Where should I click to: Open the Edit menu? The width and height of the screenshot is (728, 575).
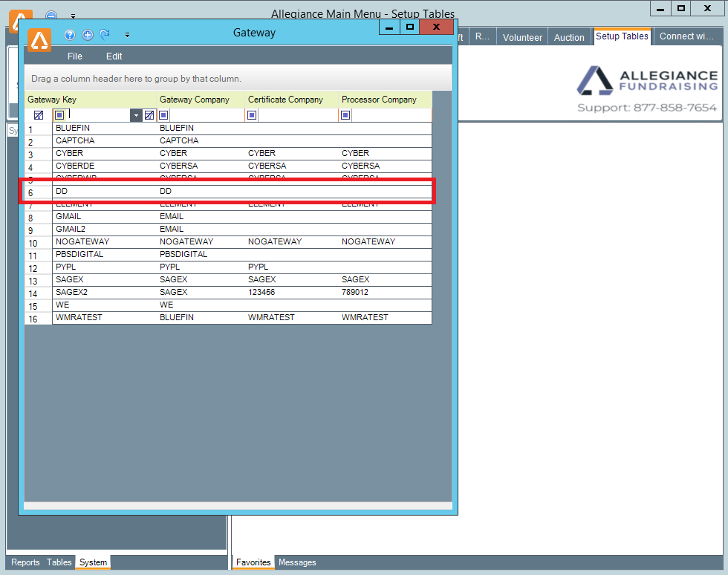(114, 56)
